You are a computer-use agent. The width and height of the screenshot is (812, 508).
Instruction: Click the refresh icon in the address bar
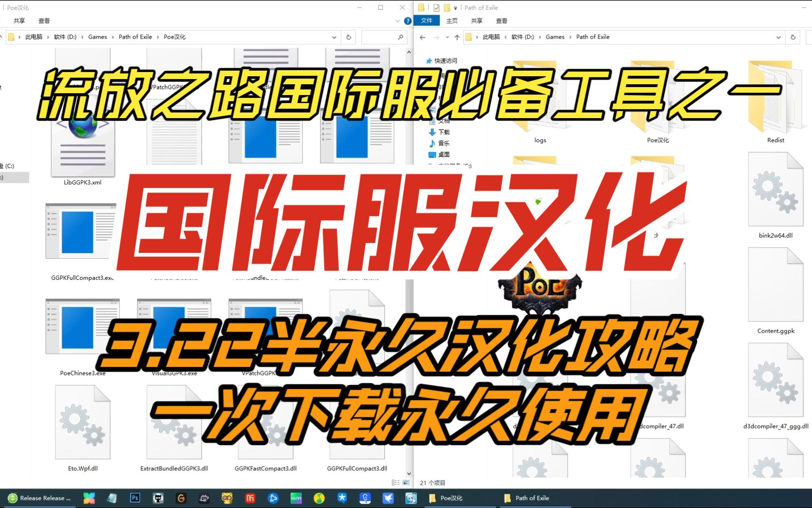[x=793, y=37]
